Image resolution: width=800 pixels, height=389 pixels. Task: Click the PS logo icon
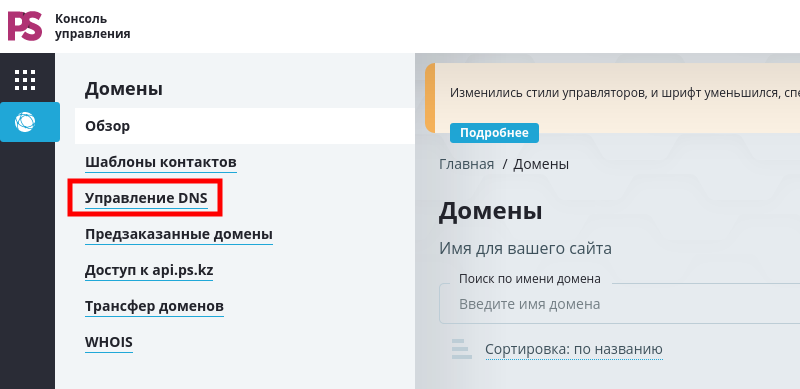point(24,26)
